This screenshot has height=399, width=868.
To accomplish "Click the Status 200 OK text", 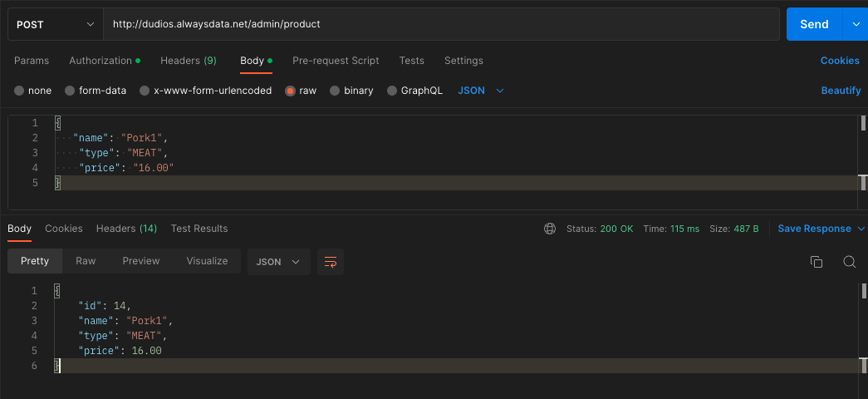I will (x=600, y=229).
